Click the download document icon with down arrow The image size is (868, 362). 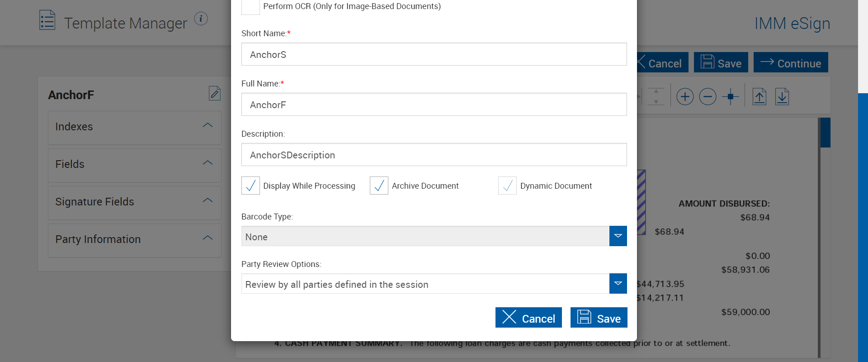(782, 96)
